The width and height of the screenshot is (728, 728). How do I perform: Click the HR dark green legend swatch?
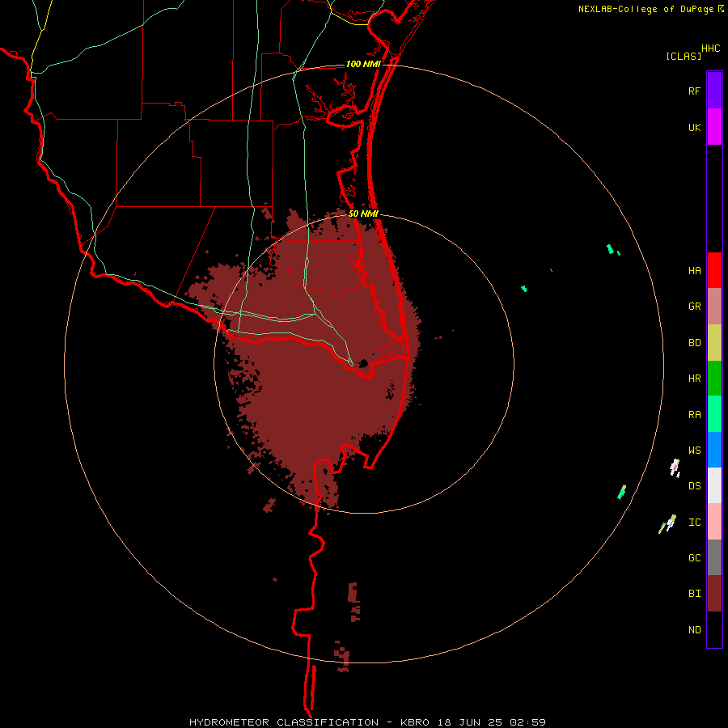(x=714, y=379)
